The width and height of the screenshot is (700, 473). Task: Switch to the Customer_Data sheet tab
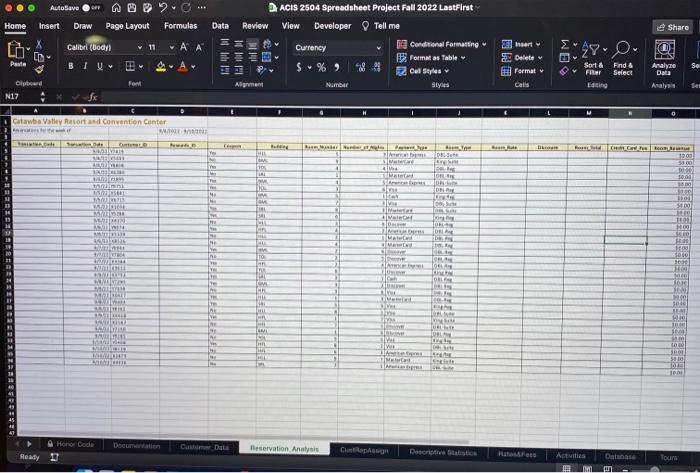point(204,447)
